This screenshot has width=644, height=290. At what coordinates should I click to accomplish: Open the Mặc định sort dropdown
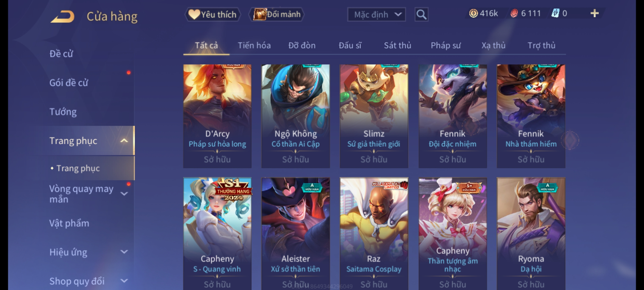[376, 15]
